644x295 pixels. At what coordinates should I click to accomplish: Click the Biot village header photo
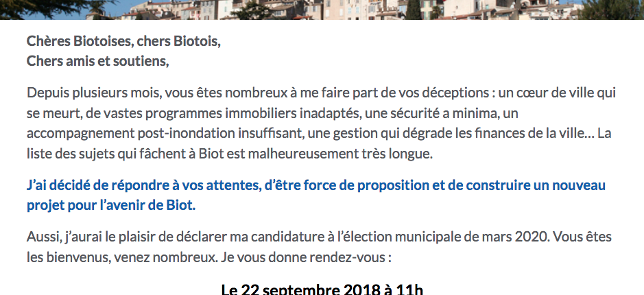pos(322,10)
